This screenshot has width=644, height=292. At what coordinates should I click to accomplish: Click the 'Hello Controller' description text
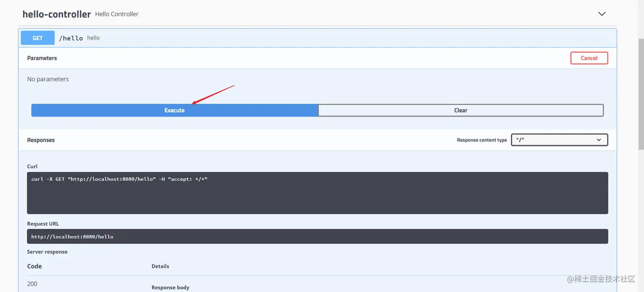117,14
